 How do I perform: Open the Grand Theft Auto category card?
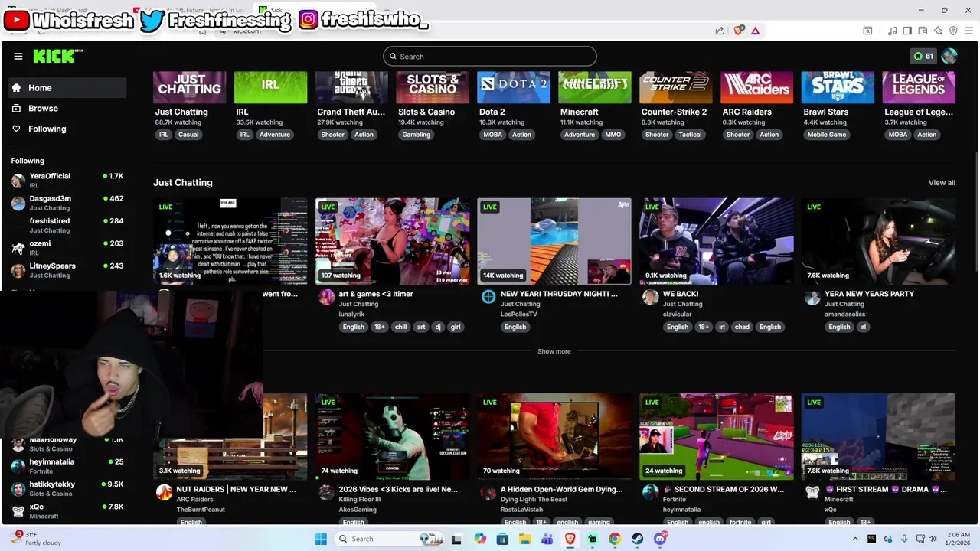(351, 87)
